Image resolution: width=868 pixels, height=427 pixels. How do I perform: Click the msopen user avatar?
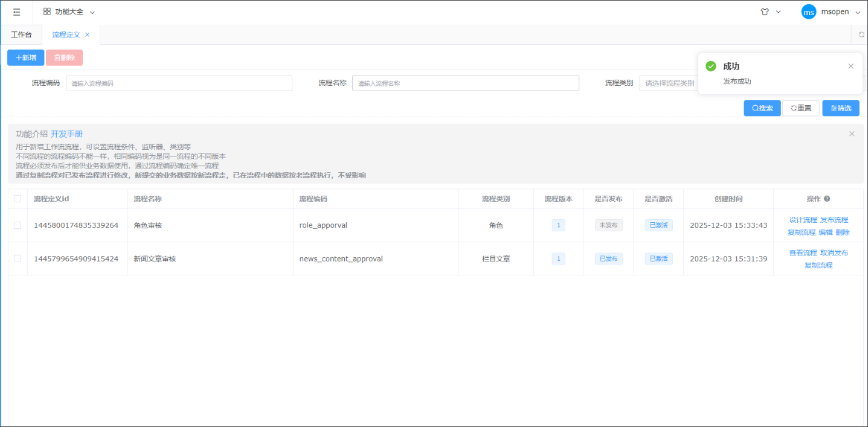pyautogui.click(x=808, y=12)
